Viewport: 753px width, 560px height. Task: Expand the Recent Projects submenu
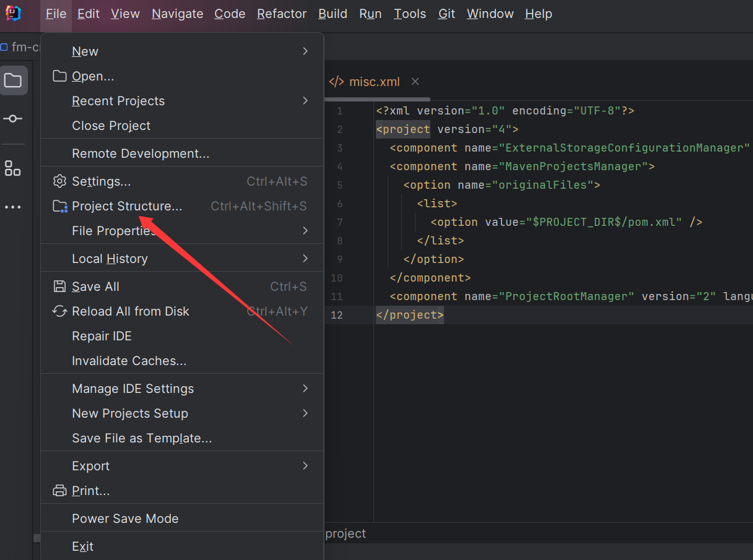pyautogui.click(x=182, y=101)
